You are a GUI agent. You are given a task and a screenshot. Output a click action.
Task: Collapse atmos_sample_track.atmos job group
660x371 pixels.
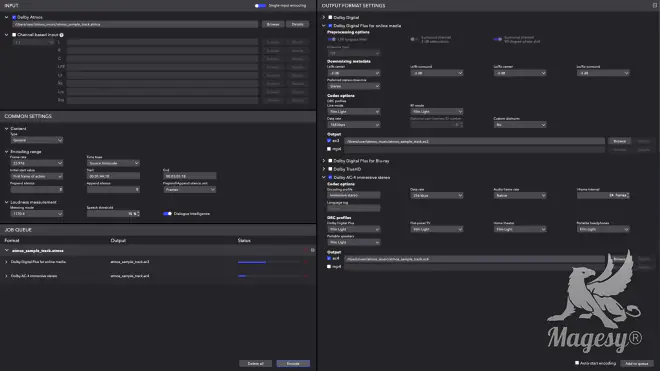pyautogui.click(x=6, y=251)
